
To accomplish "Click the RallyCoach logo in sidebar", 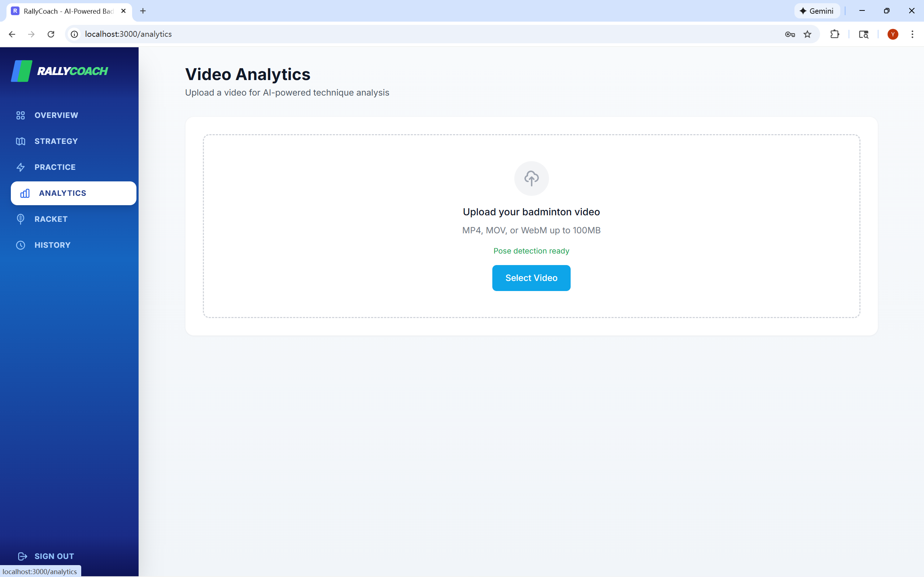I will (60, 71).
